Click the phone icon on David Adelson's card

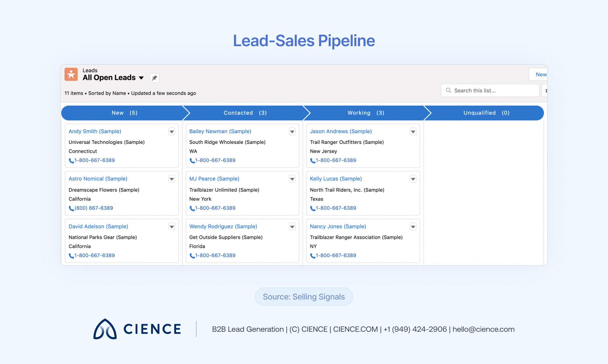[71, 256]
